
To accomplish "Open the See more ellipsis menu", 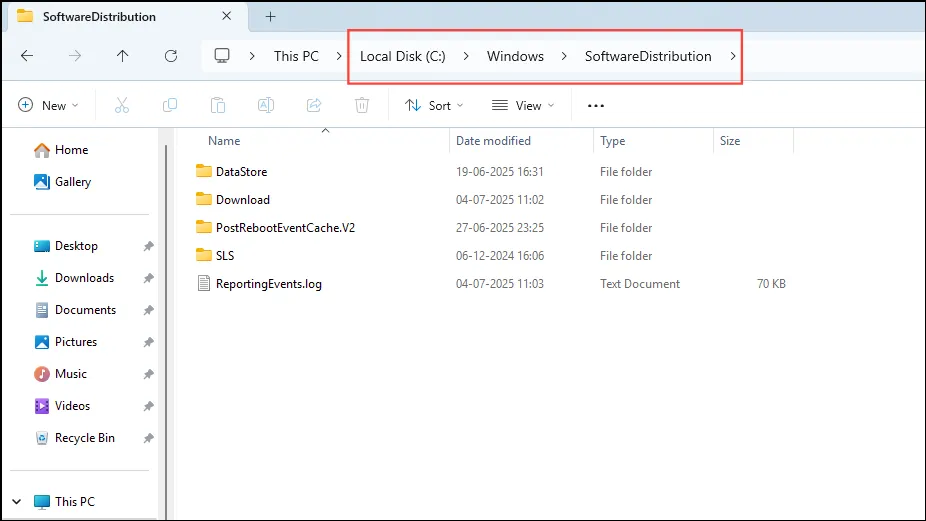I will point(595,106).
